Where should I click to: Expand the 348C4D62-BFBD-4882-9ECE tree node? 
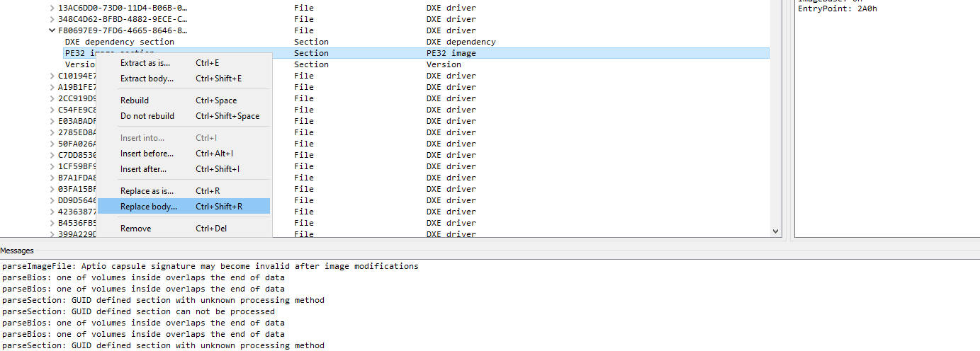click(x=52, y=19)
